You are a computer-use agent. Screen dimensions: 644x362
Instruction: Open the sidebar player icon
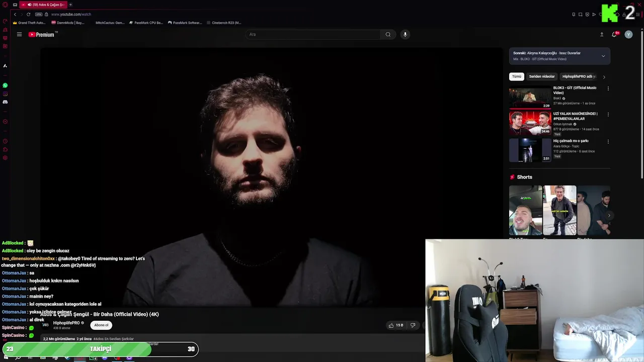[5, 122]
